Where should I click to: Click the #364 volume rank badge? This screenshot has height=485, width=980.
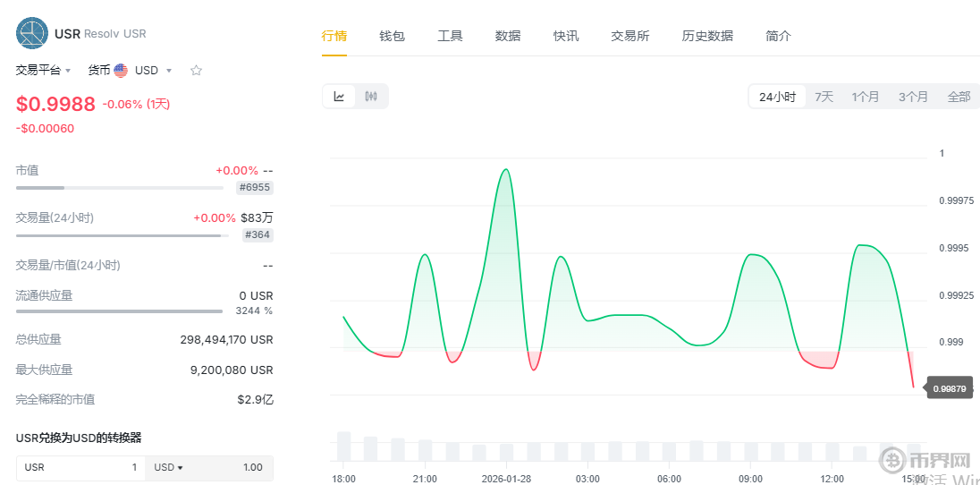click(x=258, y=234)
